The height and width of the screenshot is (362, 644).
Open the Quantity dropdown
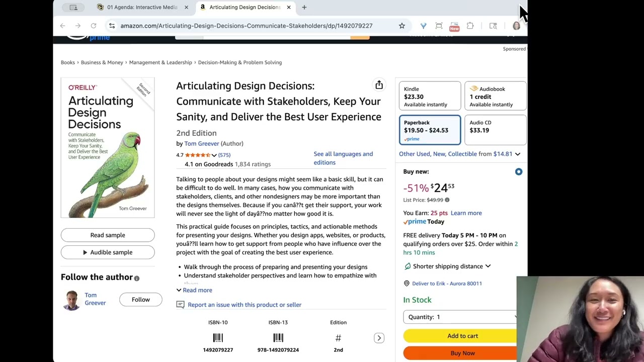pos(460,317)
